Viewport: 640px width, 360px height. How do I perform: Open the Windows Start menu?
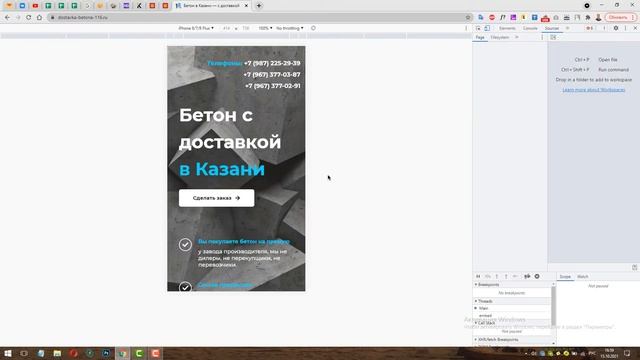(7, 353)
